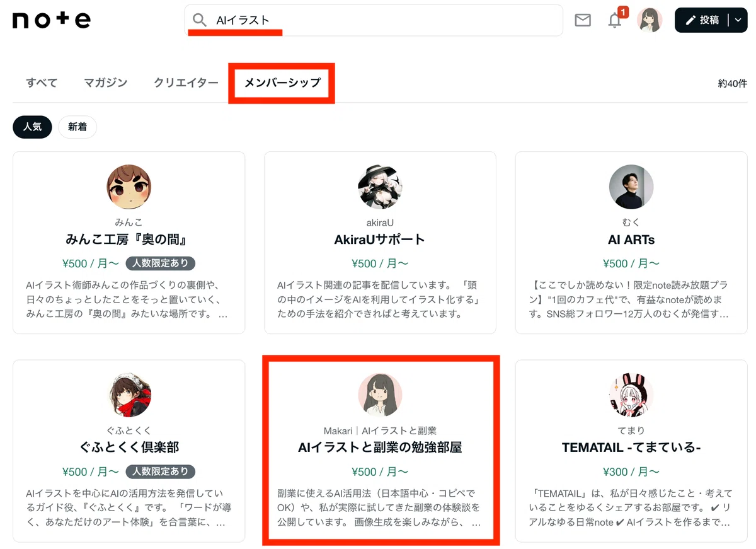
Task: Click creator name みんこ
Action: point(129,222)
